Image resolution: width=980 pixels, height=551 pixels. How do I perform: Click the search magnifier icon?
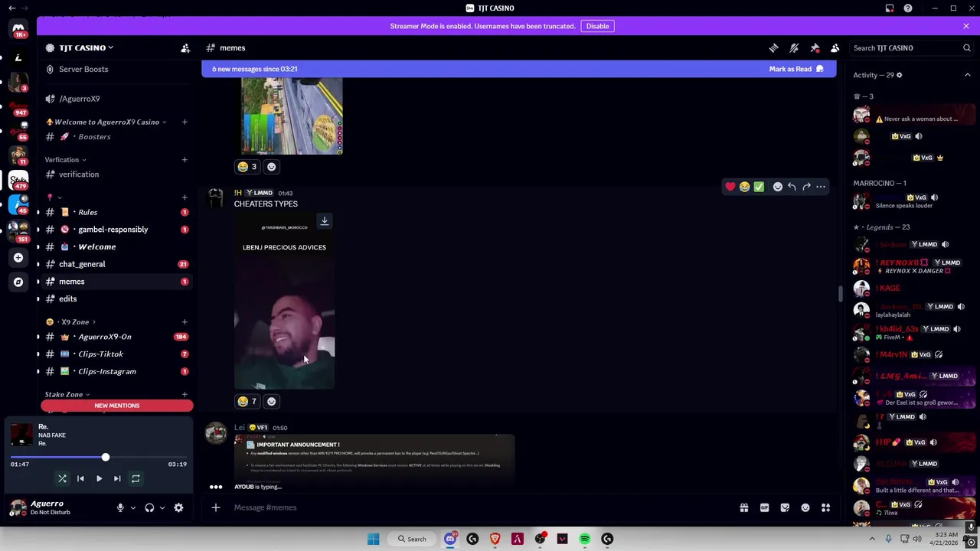pos(966,47)
